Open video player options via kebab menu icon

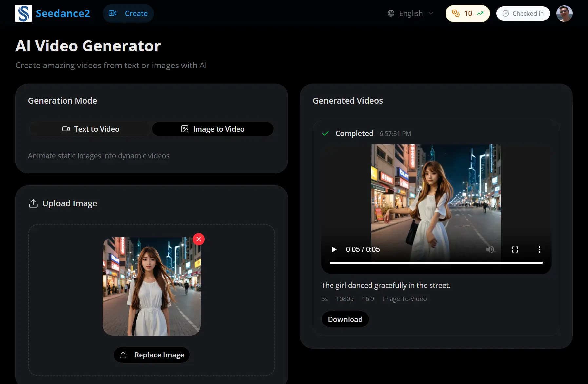pos(539,249)
